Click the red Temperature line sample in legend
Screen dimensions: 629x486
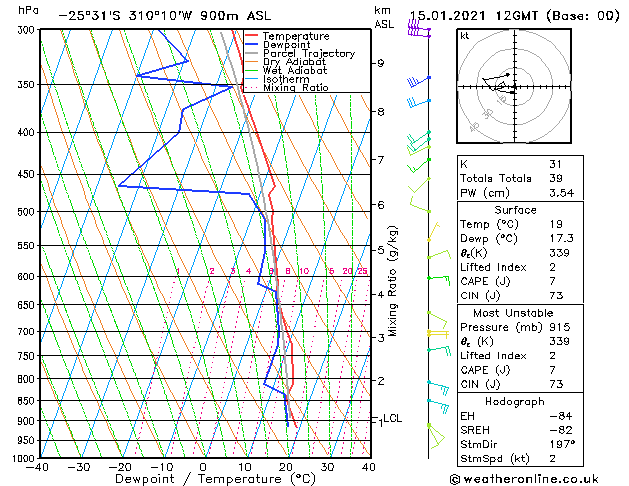tap(252, 36)
